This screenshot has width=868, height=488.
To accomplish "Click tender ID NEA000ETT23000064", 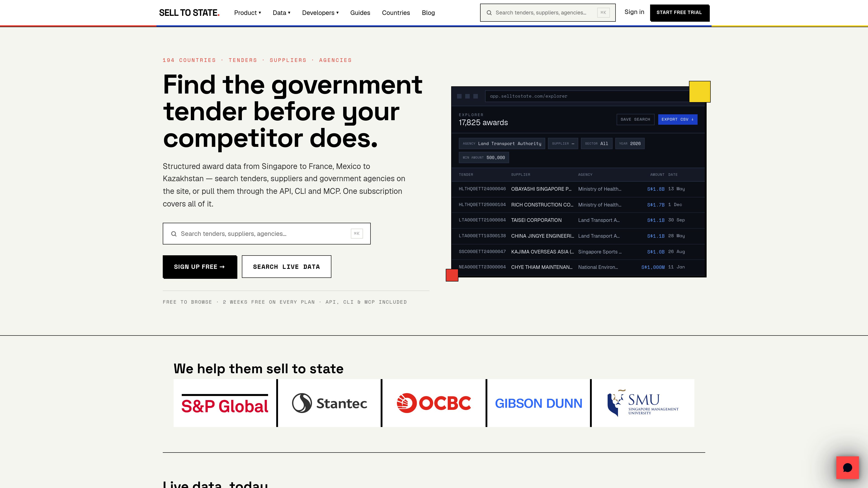I will 482,267.
